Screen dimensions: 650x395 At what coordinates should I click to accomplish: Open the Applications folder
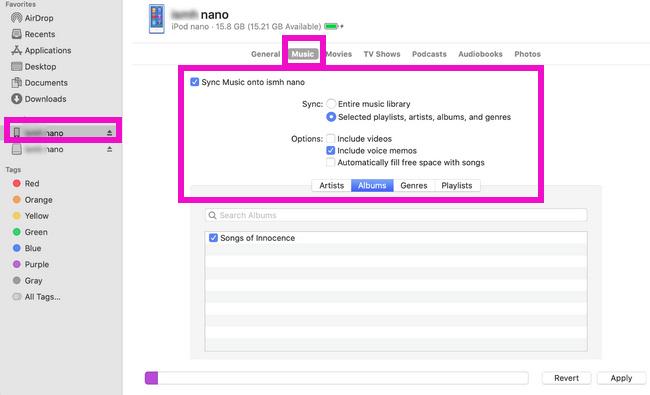pyautogui.click(x=41, y=50)
